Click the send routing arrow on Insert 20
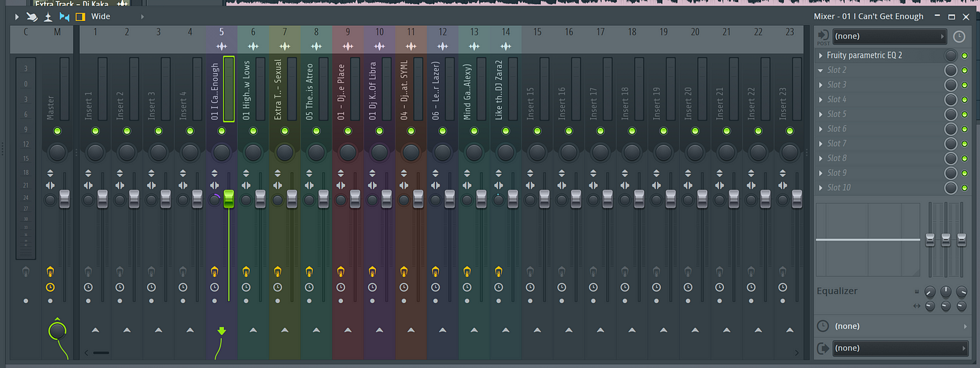 (695, 330)
